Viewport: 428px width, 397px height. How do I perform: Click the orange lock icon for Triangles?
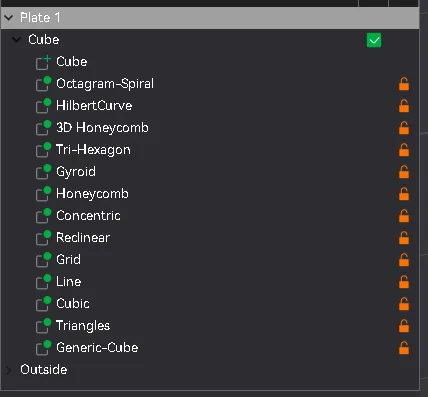pos(404,326)
